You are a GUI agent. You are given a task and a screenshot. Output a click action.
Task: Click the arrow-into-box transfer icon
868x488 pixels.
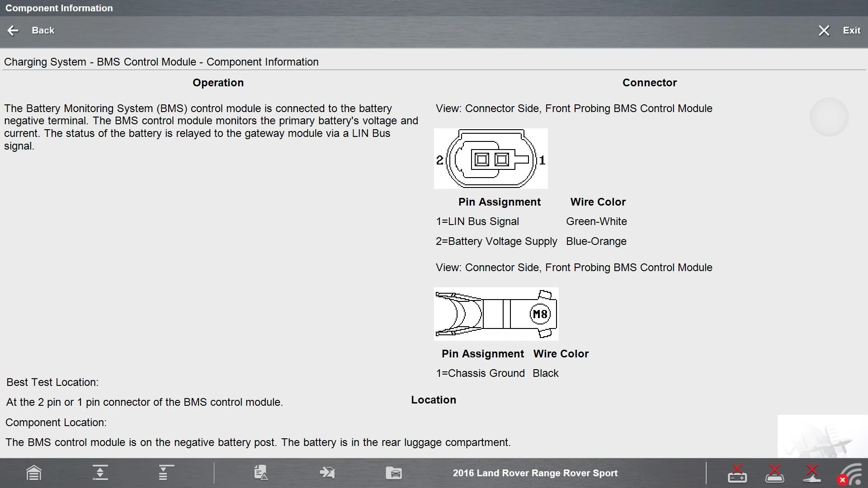click(327, 473)
